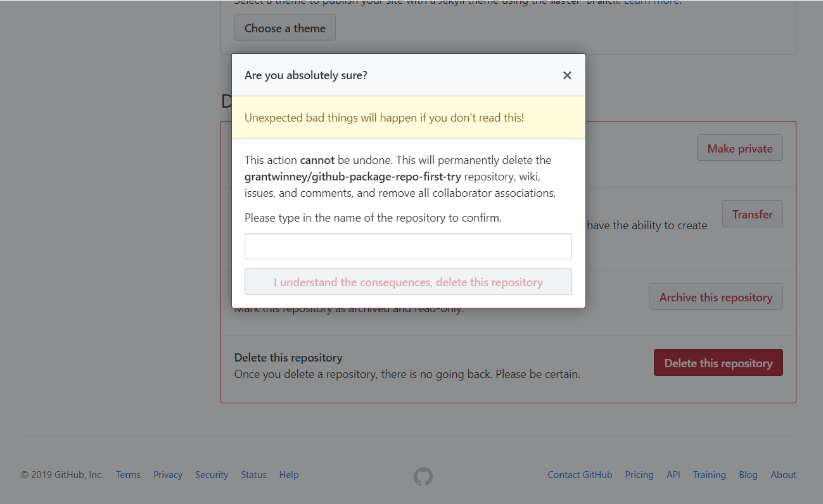Open the Privacy footer link
The image size is (823, 504).
tap(168, 475)
